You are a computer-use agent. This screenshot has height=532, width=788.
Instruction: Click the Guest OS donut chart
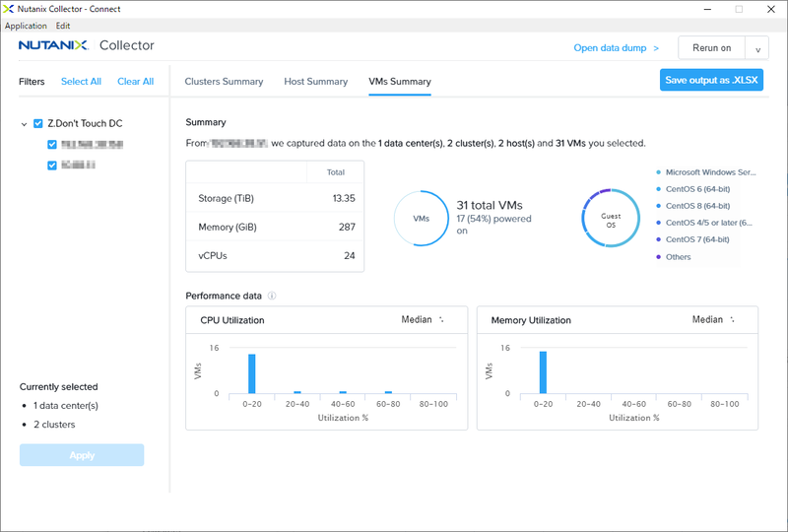(x=611, y=219)
